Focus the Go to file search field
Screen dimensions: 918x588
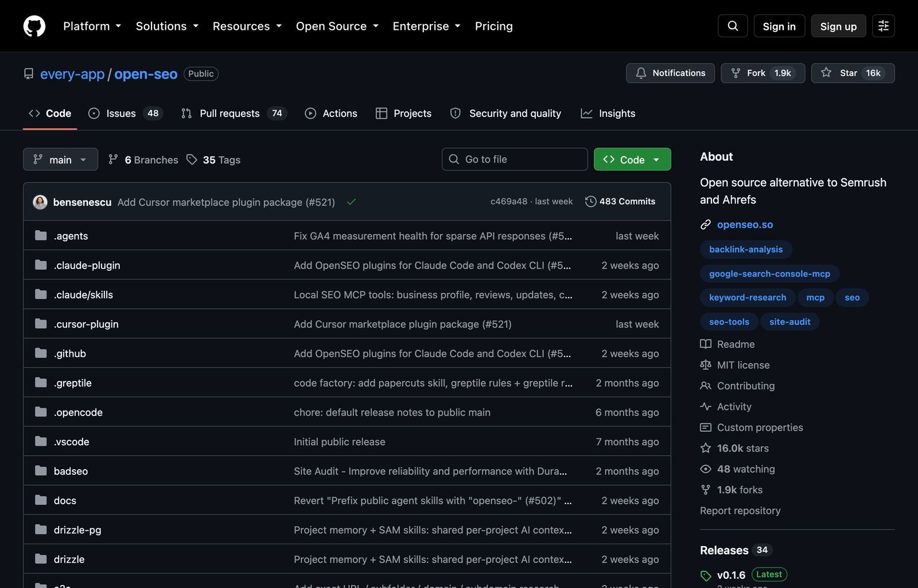tap(515, 159)
